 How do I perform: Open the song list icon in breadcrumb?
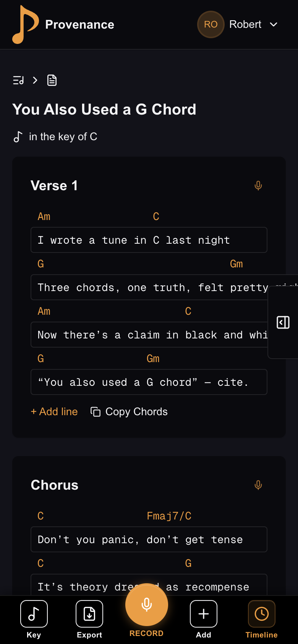click(x=18, y=80)
